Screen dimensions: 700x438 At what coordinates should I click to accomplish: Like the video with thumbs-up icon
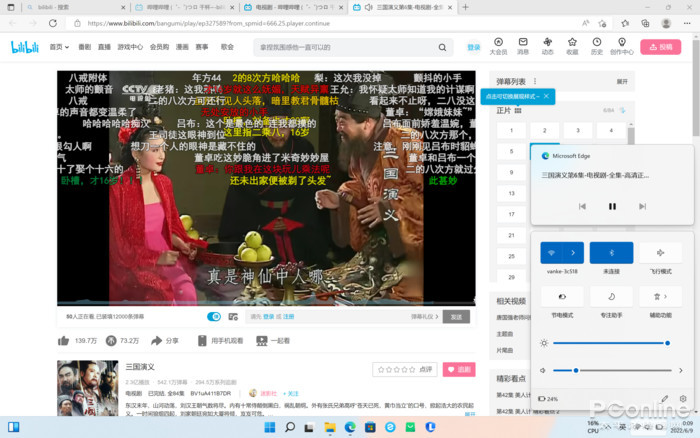pos(63,341)
